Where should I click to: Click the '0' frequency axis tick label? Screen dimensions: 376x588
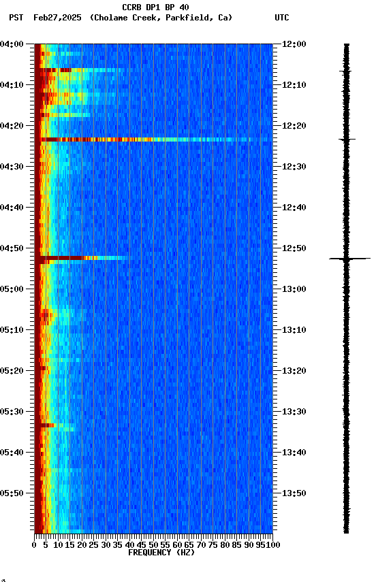coord(35,545)
